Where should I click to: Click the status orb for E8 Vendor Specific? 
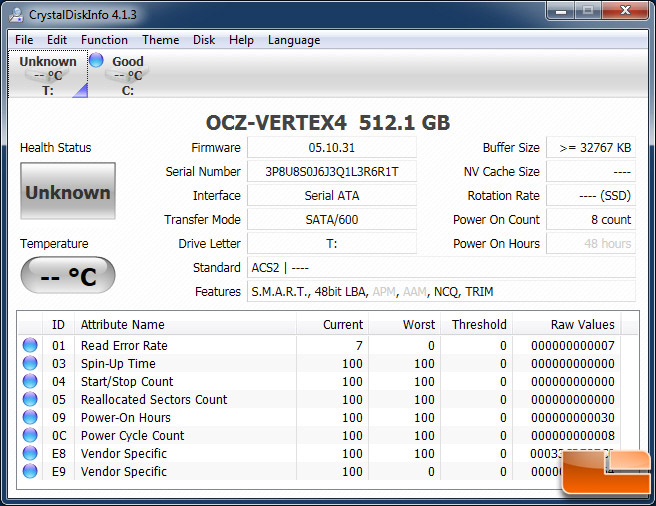30,453
